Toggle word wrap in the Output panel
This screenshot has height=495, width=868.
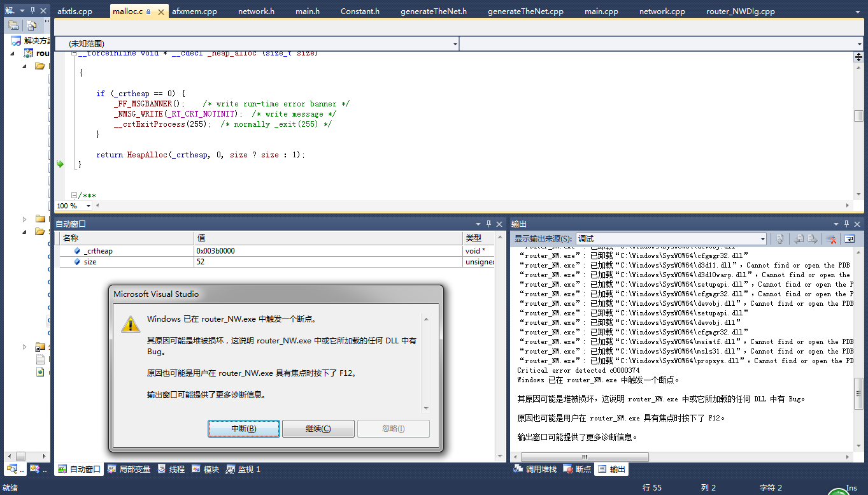coord(850,239)
